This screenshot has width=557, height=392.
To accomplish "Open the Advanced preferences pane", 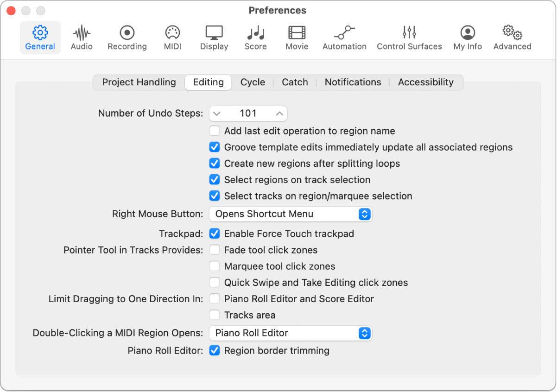I will tap(512, 38).
